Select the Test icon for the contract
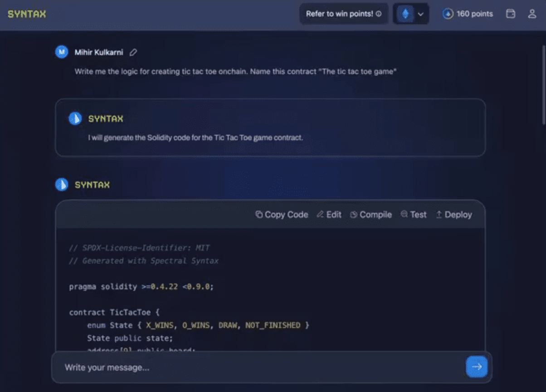This screenshot has width=546, height=392. click(404, 215)
